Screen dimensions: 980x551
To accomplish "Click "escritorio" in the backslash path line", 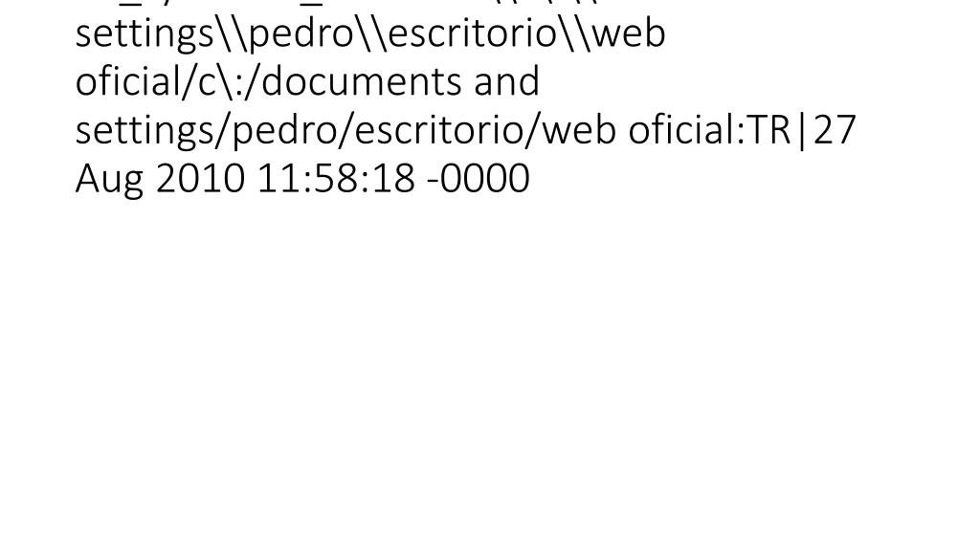I will click(x=474, y=33).
